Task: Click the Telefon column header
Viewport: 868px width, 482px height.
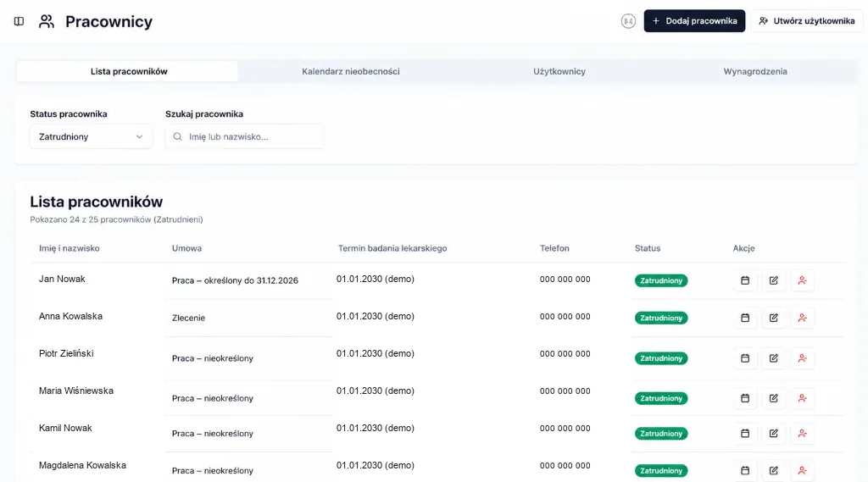Action: [x=554, y=248]
